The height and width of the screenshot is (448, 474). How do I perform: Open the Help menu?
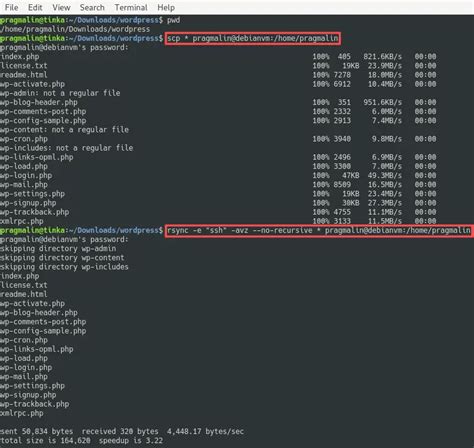[x=166, y=7]
